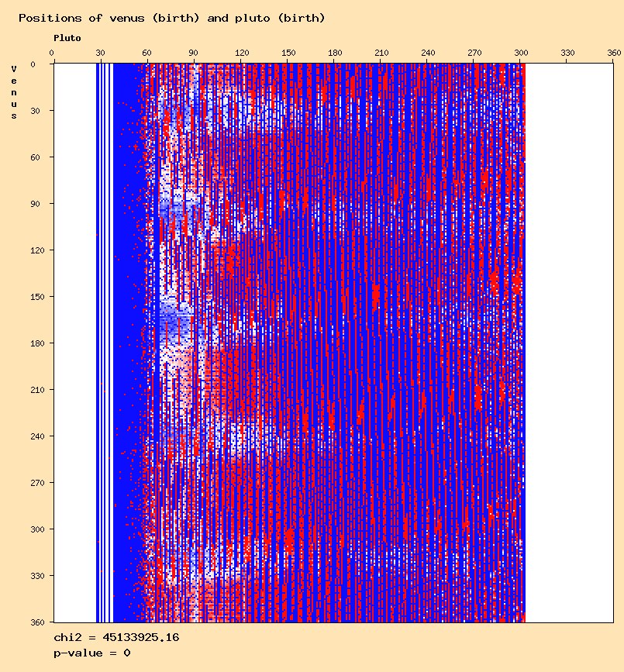This screenshot has height=672, width=624.
Task: Click the empty white area right of heatmap
Action: point(570,343)
